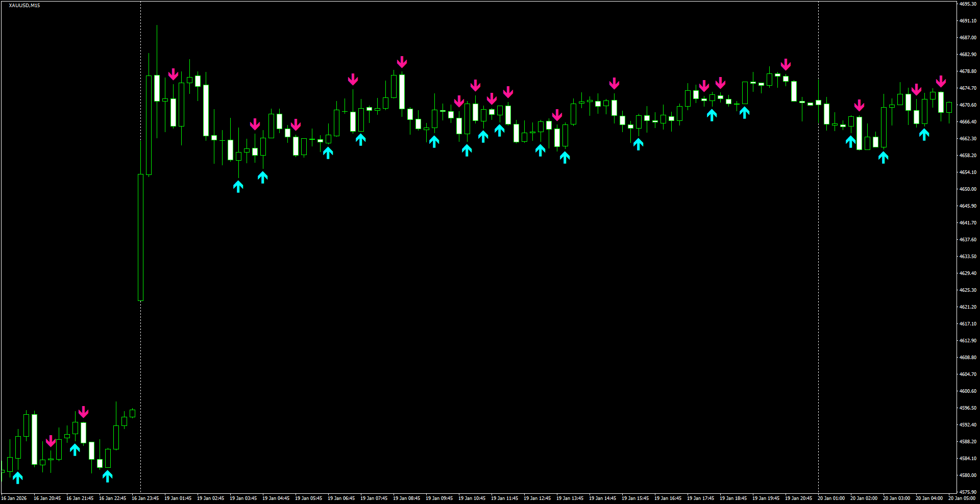The height and width of the screenshot is (504, 980).
Task: Click the 4641.70 price scale label
Action: click(968, 223)
